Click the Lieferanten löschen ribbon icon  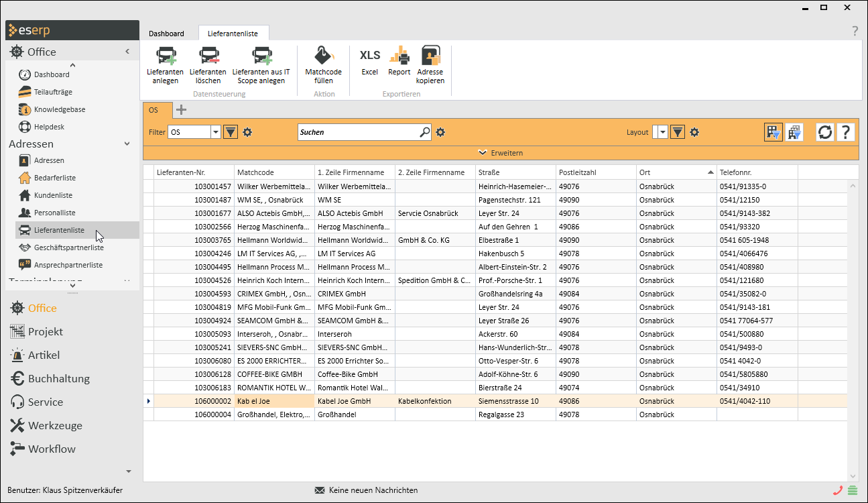pyautogui.click(x=208, y=55)
